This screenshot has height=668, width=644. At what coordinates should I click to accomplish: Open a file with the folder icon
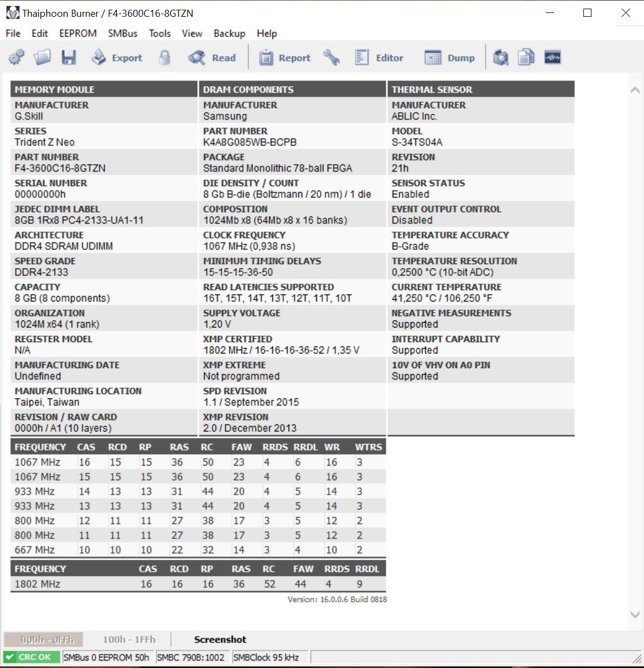coord(42,57)
